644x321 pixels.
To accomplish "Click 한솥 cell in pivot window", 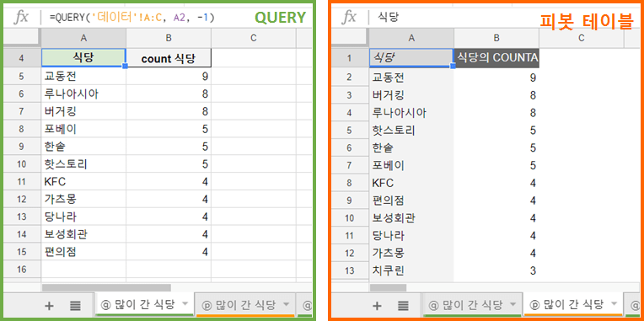I will (411, 147).
